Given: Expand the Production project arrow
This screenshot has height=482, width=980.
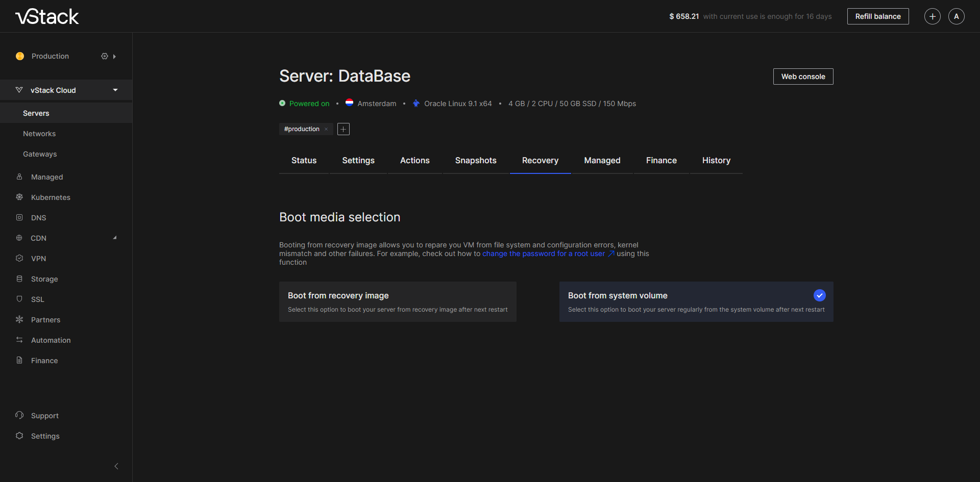Looking at the screenshot, I should click(114, 57).
